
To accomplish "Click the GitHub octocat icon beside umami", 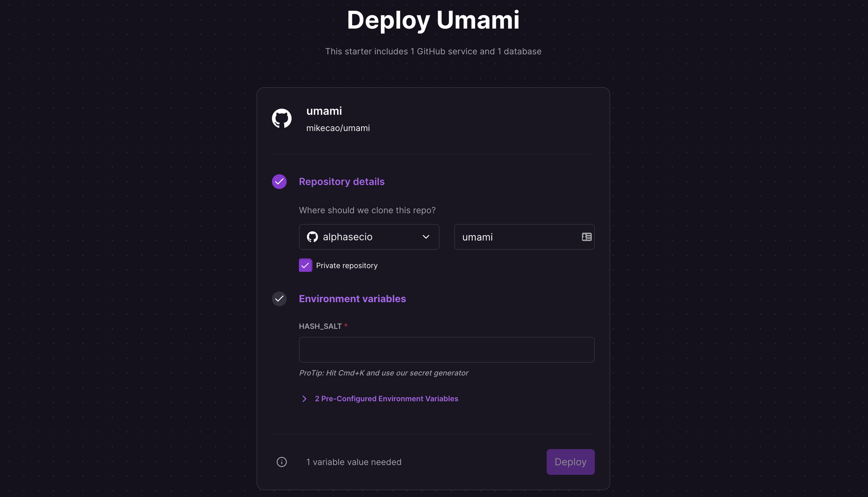I will pyautogui.click(x=281, y=118).
